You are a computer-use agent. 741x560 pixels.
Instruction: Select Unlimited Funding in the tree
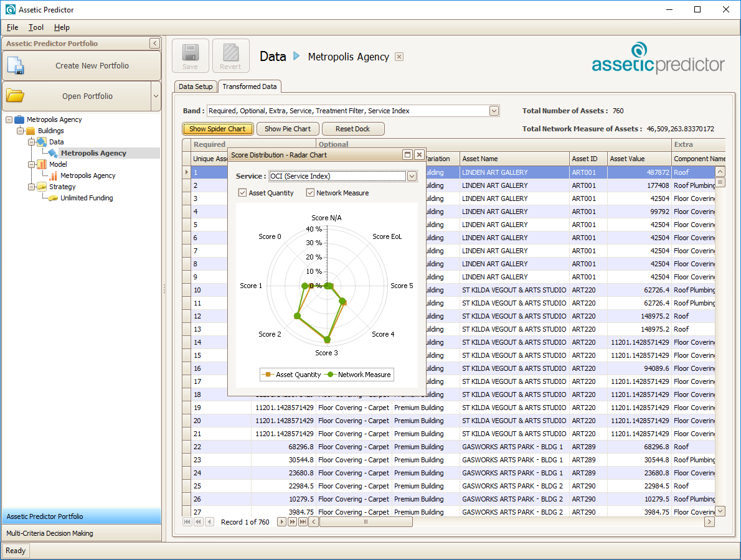[x=87, y=198]
